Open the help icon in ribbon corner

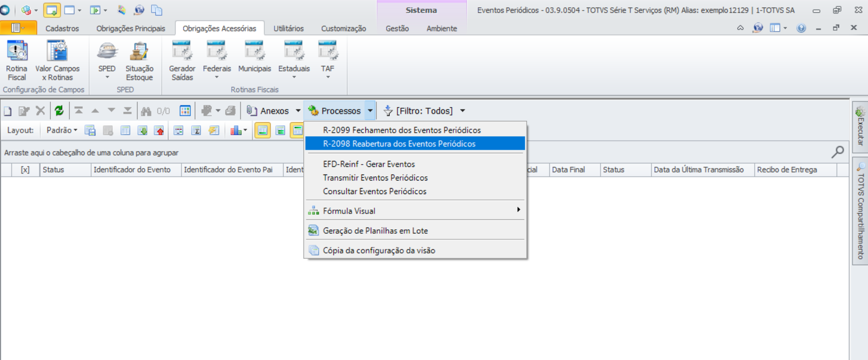click(801, 28)
